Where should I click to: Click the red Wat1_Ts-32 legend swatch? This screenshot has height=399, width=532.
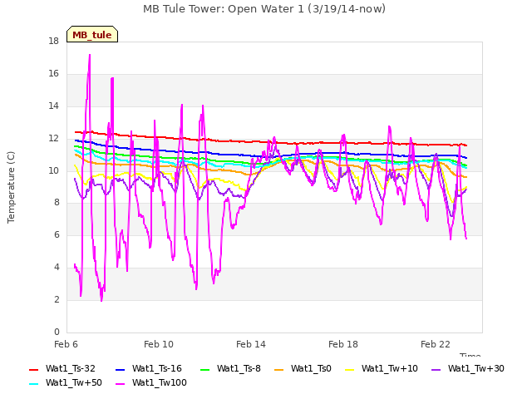tap(33, 369)
